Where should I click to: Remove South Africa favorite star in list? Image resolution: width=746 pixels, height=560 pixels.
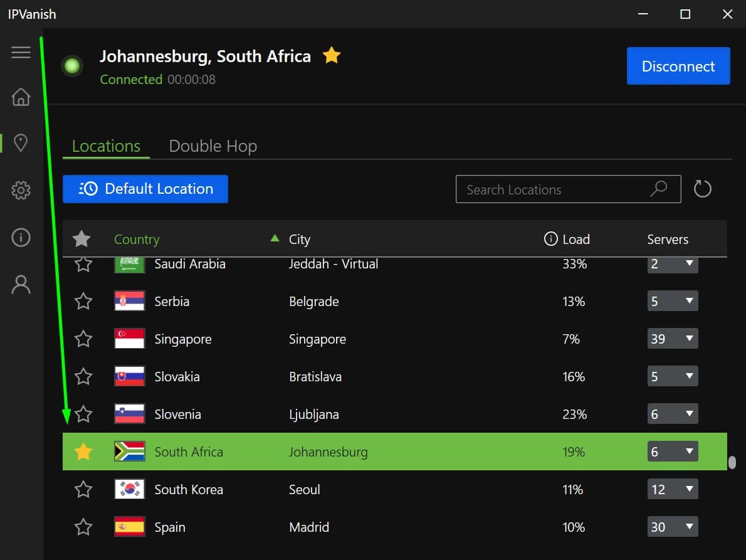83,452
